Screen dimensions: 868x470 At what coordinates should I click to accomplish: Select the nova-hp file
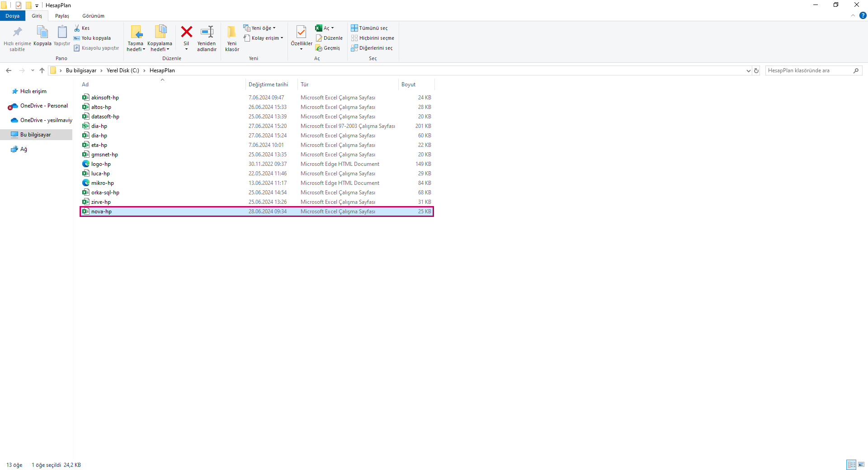pos(256,211)
